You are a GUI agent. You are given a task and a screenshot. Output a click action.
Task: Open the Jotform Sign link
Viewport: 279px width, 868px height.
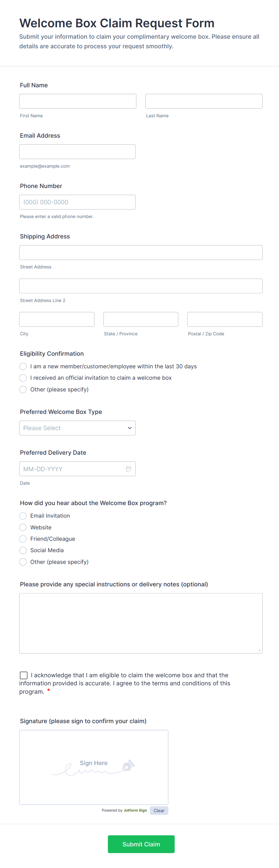coord(135,810)
